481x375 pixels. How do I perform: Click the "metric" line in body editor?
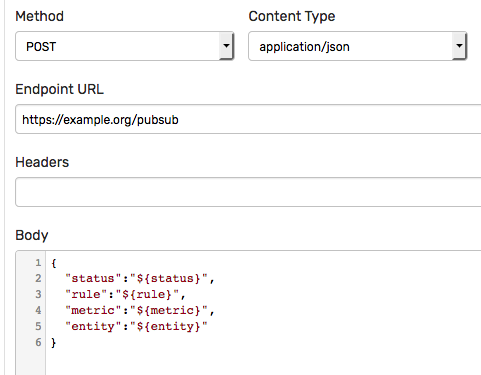point(140,310)
